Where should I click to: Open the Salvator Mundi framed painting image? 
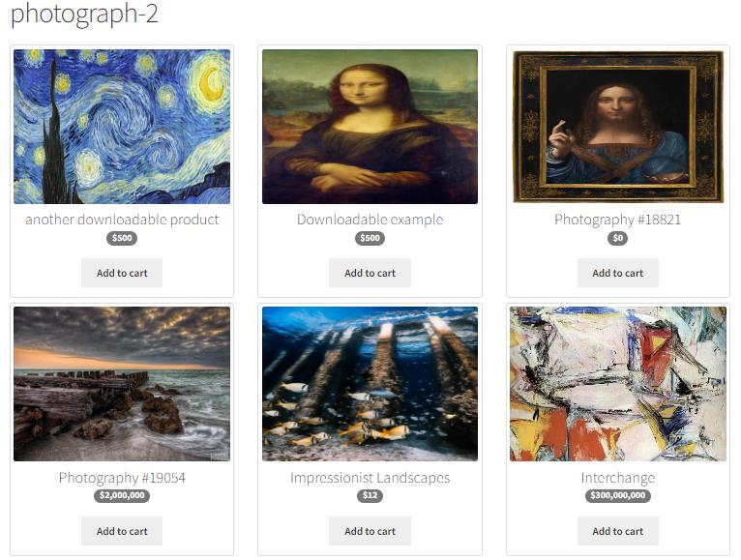tap(617, 127)
